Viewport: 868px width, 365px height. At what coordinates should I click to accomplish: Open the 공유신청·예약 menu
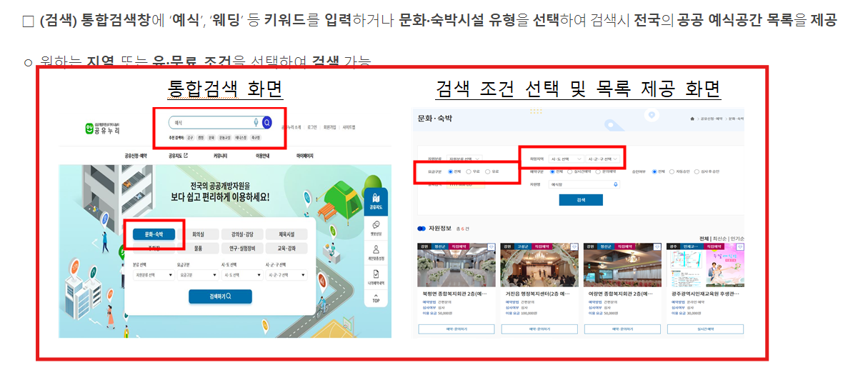(x=136, y=156)
